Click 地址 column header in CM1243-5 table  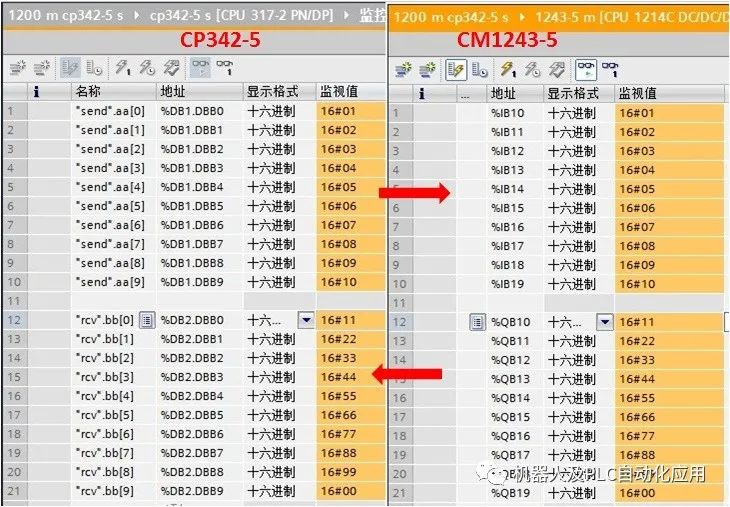pyautogui.click(x=515, y=94)
